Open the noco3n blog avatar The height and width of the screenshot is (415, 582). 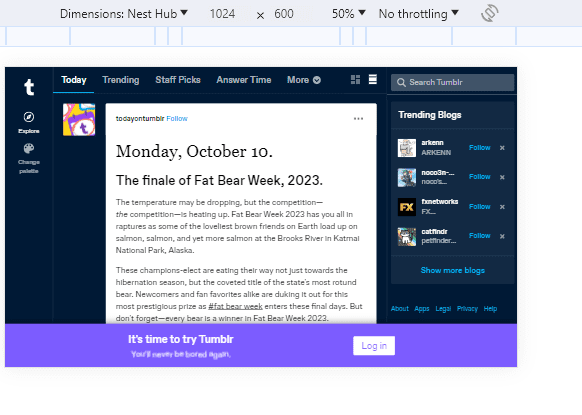click(407, 177)
